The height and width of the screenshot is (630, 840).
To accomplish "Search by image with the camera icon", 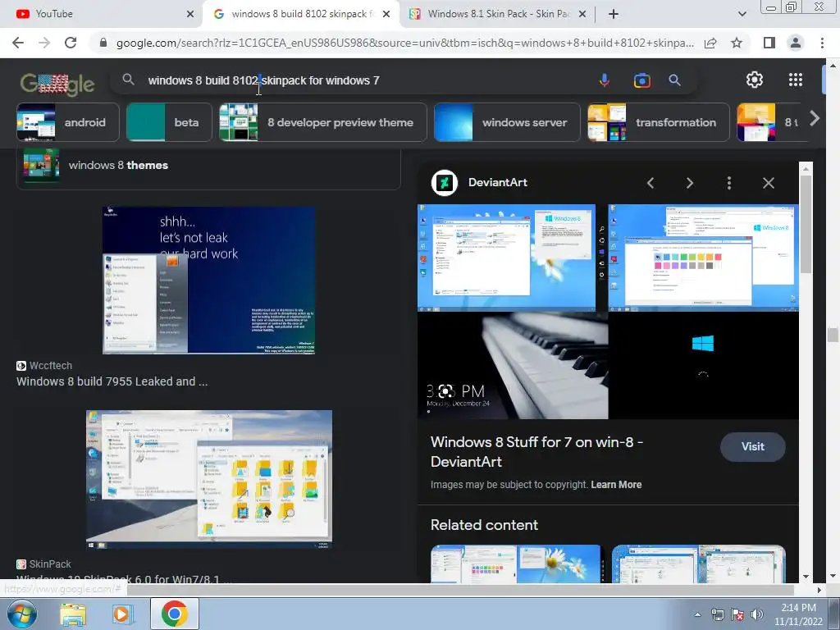I will pos(641,80).
